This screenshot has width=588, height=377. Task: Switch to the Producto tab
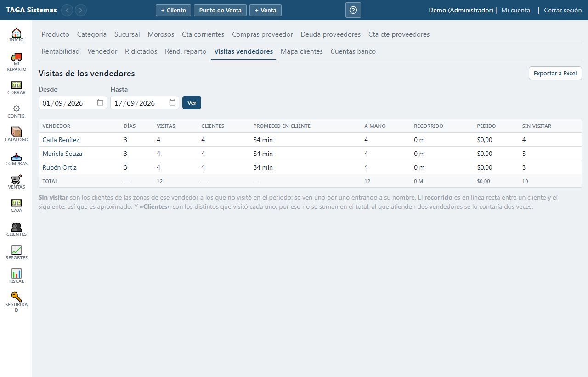[56, 34]
